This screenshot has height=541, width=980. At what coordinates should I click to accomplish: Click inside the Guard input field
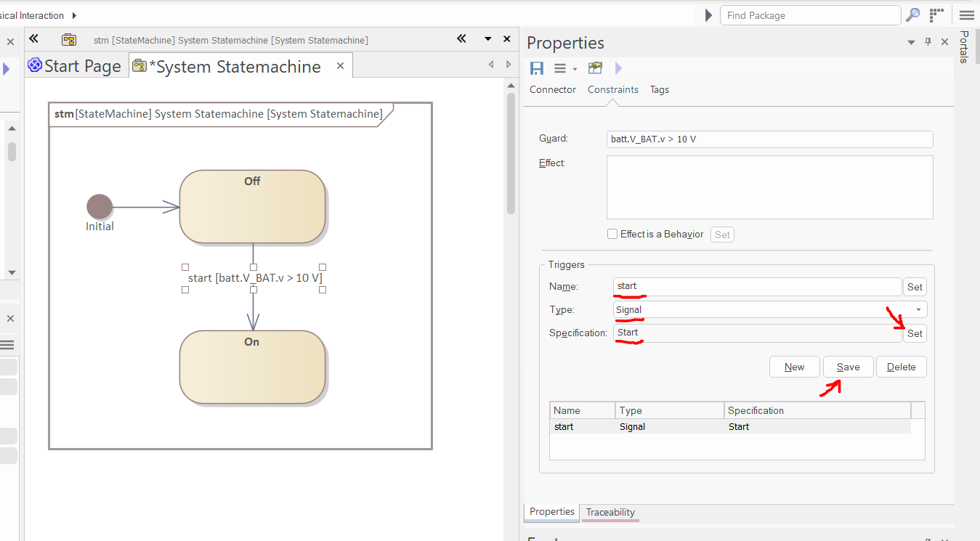(769, 139)
